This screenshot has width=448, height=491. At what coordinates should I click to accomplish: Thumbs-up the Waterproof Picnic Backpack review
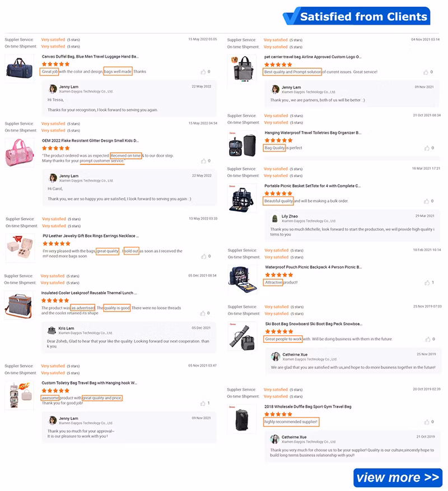click(427, 282)
